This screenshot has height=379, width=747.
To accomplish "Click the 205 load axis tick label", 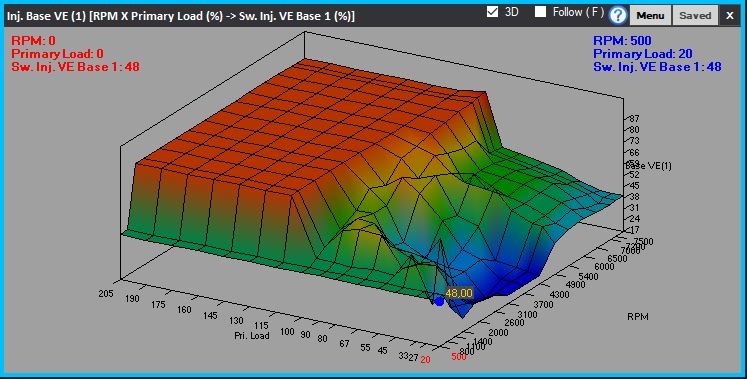I will pyautogui.click(x=106, y=293).
